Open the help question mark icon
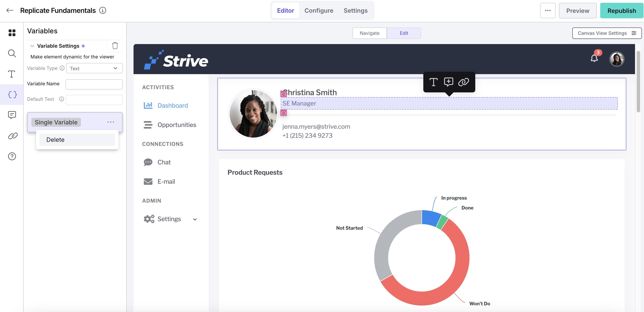This screenshot has width=644, height=312. 12,156
